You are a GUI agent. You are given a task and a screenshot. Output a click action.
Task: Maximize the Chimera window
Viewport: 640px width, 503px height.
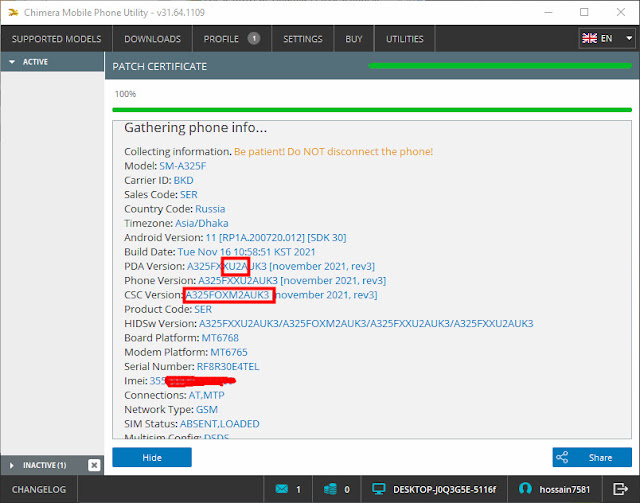pos(584,12)
